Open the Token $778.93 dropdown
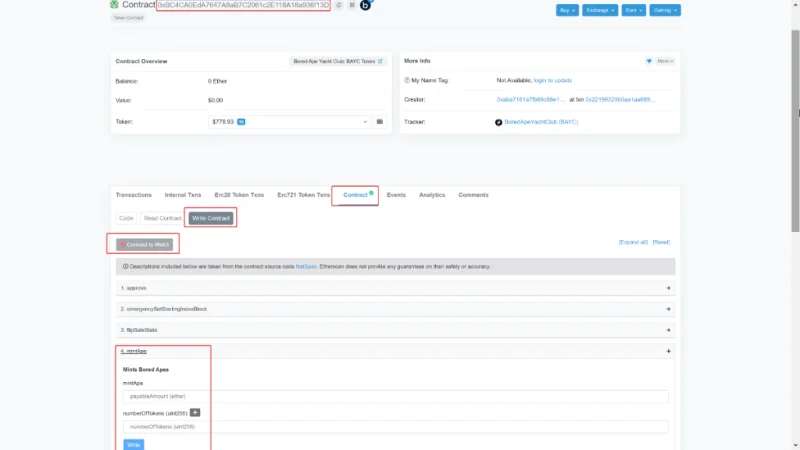 (289, 122)
